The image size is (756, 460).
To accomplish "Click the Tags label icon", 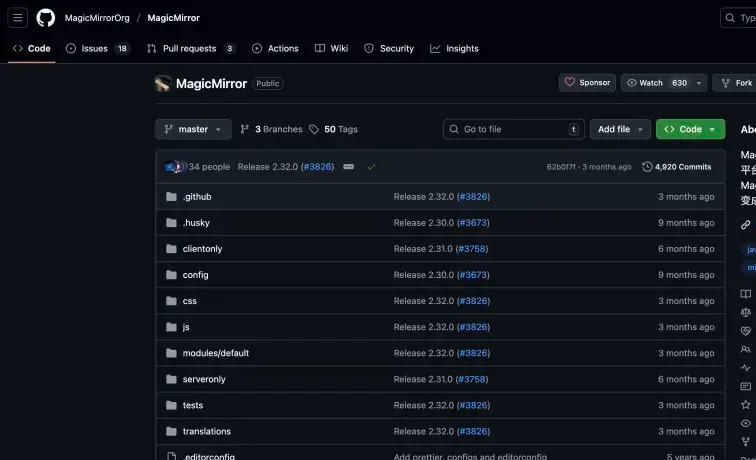I will pyautogui.click(x=314, y=129).
